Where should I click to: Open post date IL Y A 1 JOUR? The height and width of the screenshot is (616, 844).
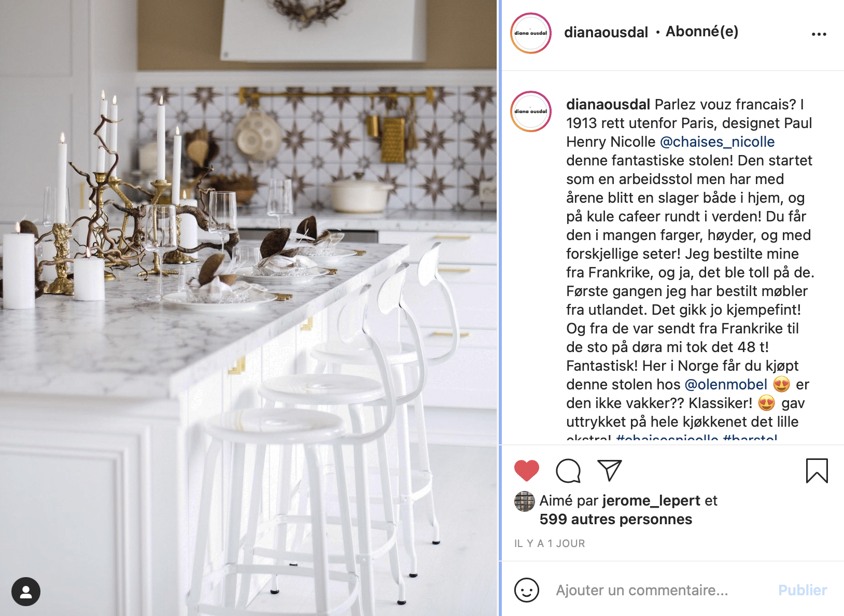(x=550, y=543)
